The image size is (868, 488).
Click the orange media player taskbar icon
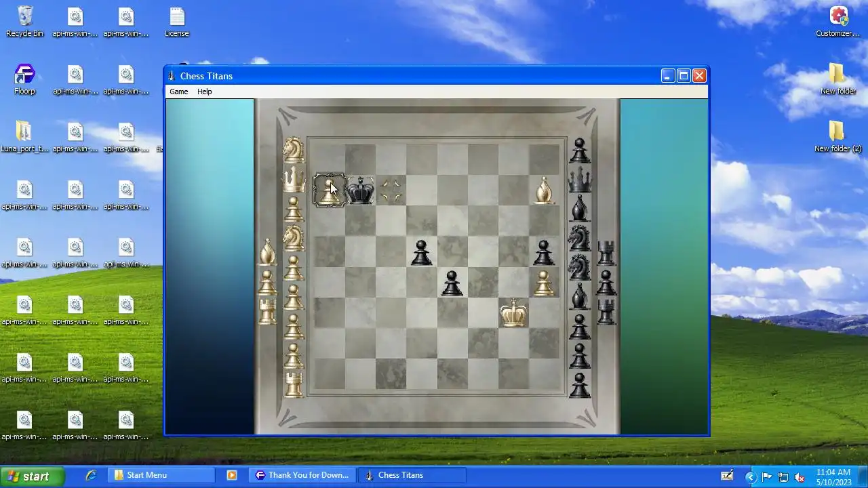[232, 475]
